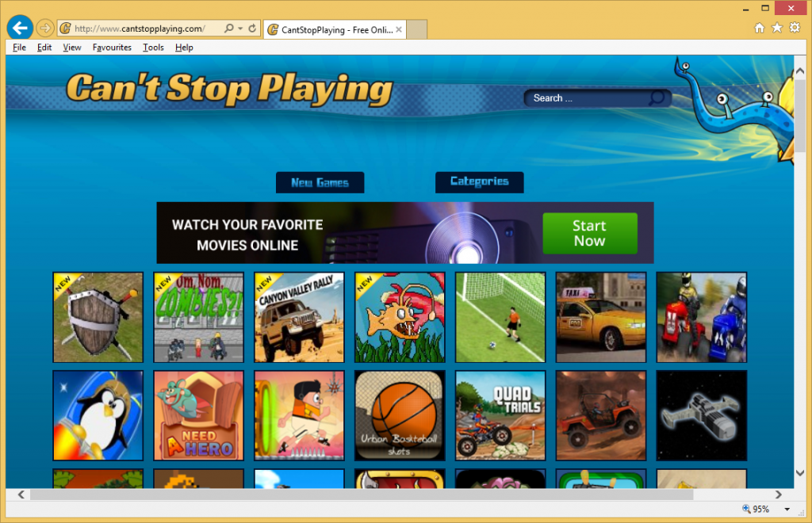Viewport: 812px width, 523px height.
Task: Open Favourites star icon
Action: [x=777, y=28]
